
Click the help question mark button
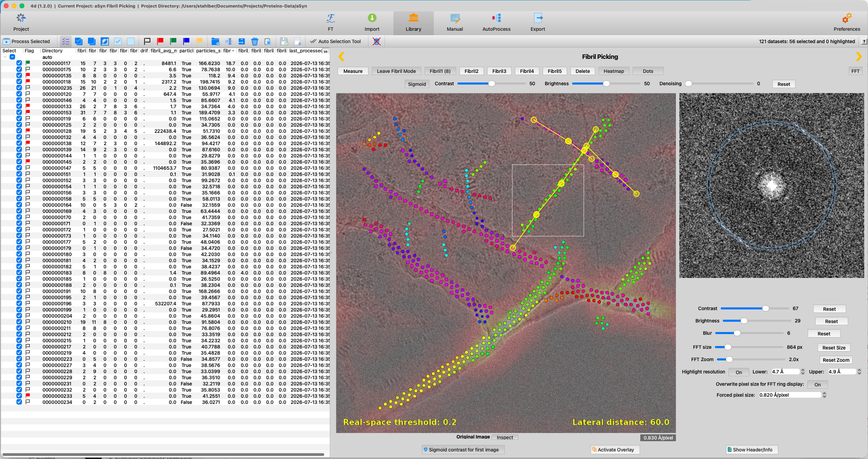[864, 41]
